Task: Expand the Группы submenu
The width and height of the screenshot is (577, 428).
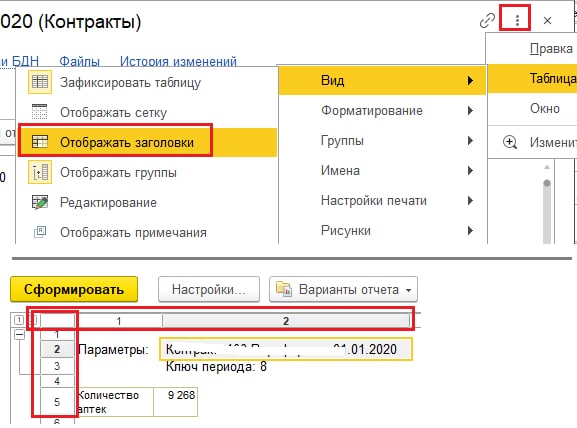Action: click(x=383, y=141)
